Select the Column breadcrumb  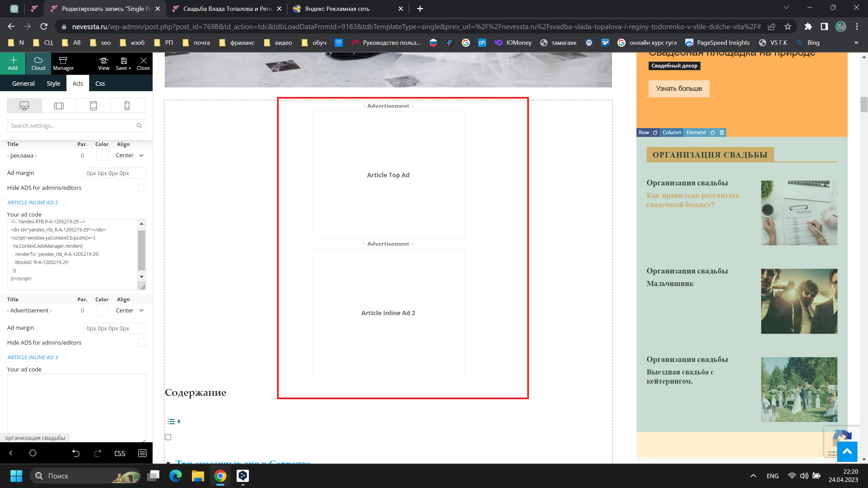[x=672, y=133]
